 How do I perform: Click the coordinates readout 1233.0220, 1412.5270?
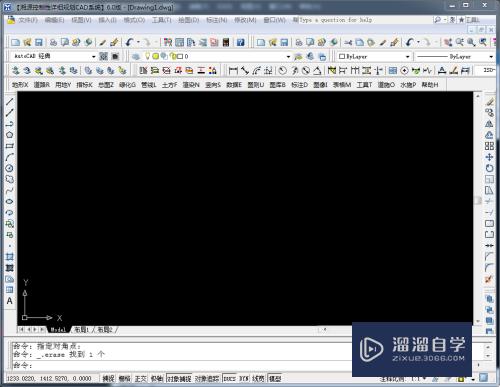point(49,379)
